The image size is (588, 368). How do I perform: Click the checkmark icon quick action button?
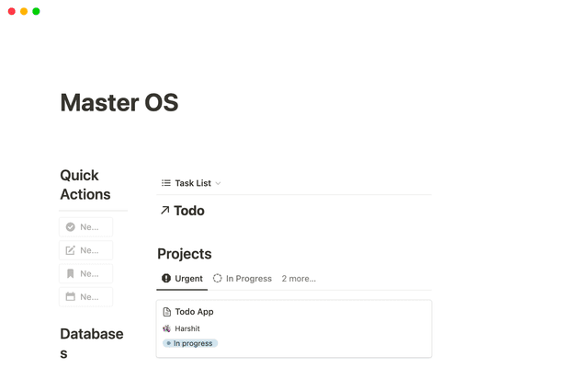(71, 226)
